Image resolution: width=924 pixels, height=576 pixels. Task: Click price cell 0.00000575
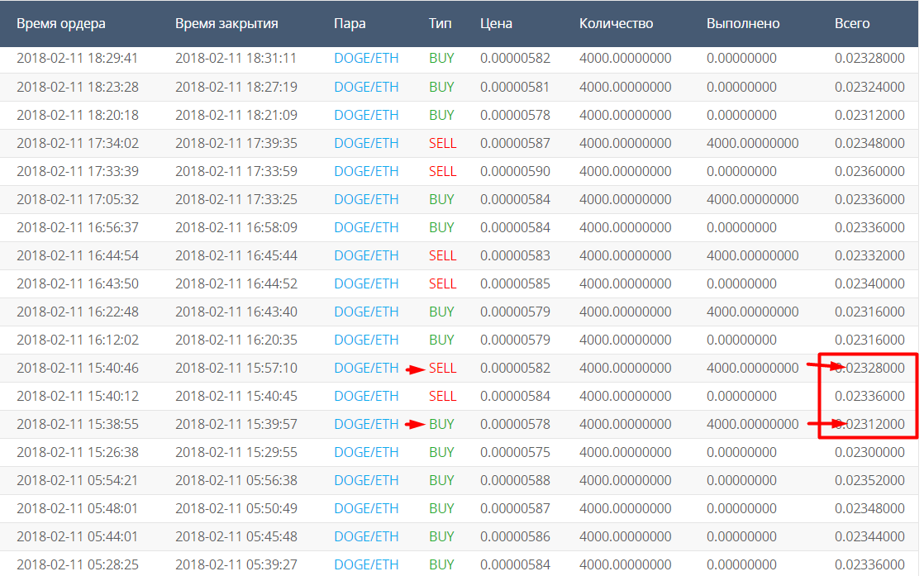point(515,453)
